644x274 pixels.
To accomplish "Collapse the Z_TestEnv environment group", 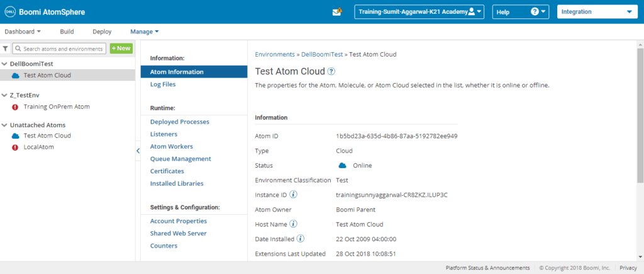I will coord(4,96).
